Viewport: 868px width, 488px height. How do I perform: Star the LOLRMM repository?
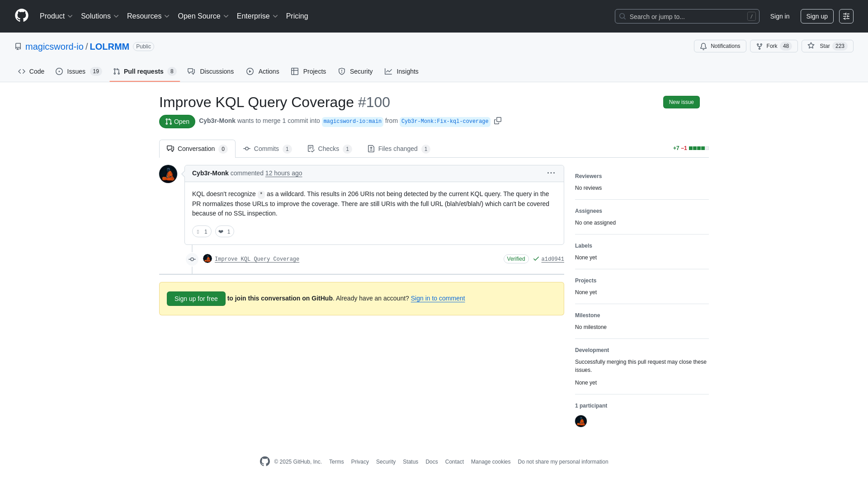(x=827, y=46)
